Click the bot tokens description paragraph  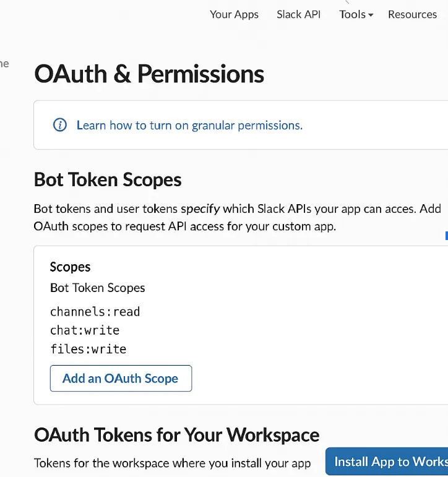pos(238,218)
